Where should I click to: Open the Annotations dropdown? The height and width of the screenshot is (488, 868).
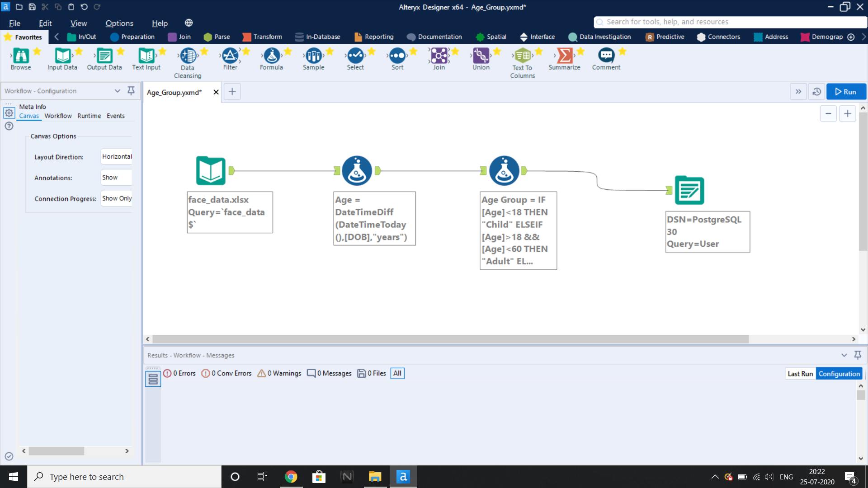coord(116,177)
